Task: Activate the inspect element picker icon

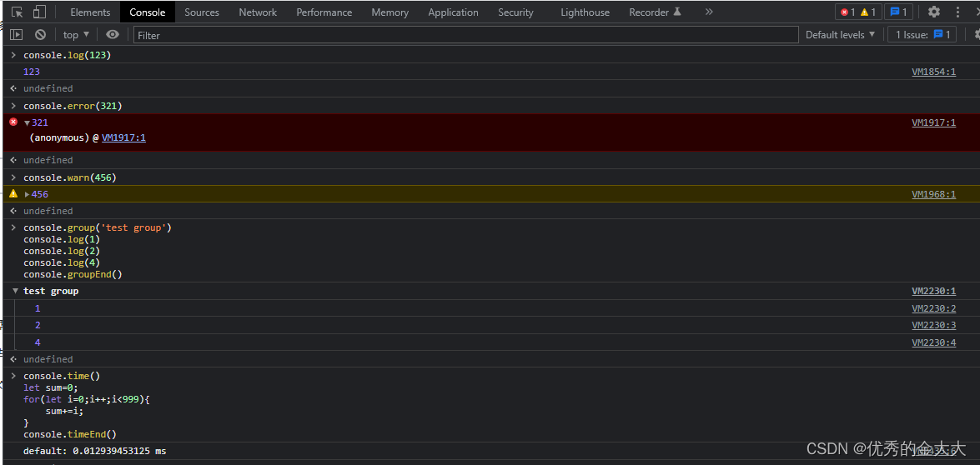Action: (18, 12)
